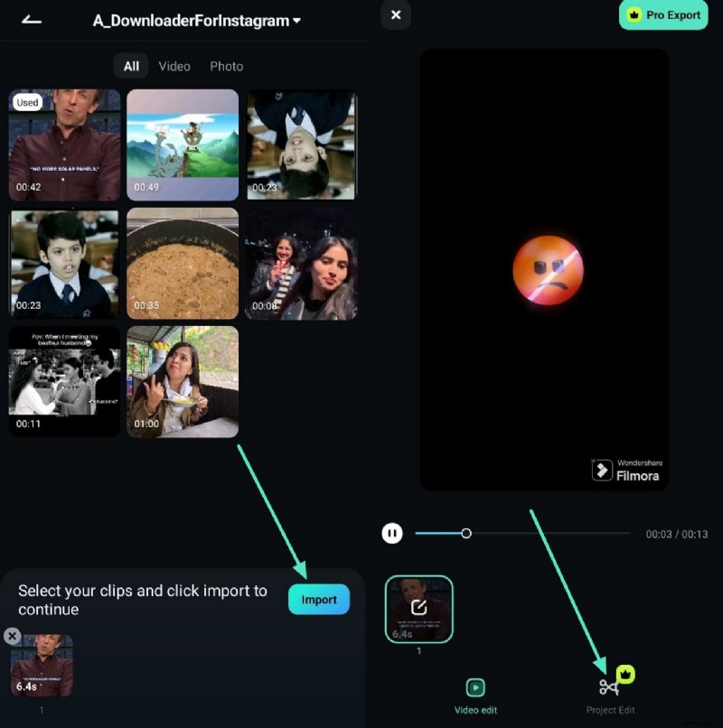Select the 00:42 clip marked Used

tap(63, 145)
